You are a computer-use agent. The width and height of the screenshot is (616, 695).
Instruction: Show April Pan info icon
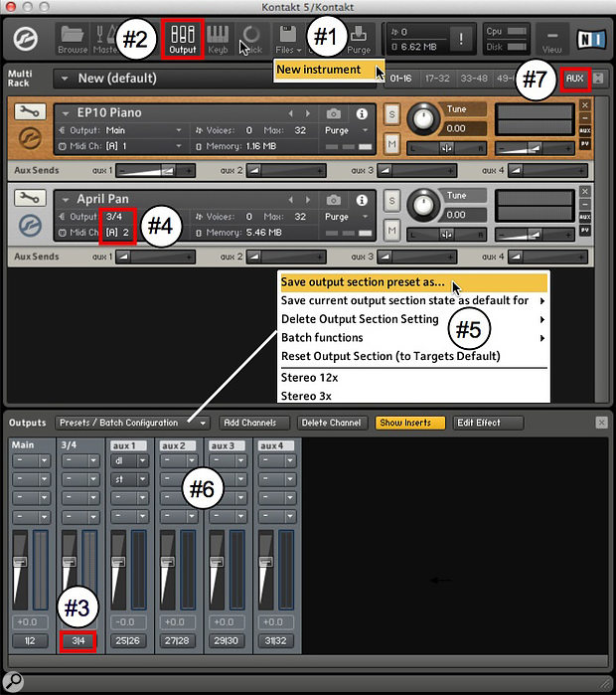(x=362, y=200)
